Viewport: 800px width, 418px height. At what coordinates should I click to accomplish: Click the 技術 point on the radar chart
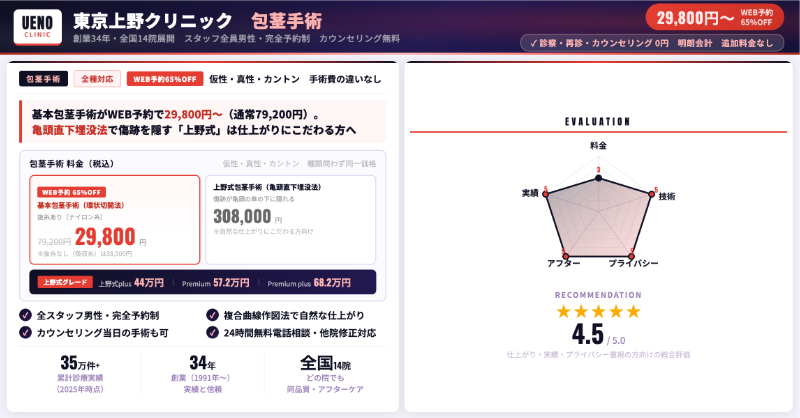click(651, 196)
